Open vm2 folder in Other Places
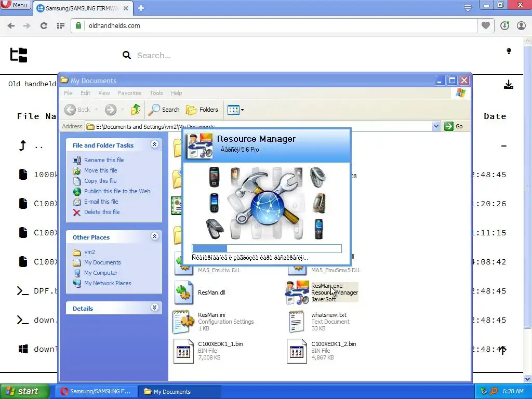 [89, 252]
